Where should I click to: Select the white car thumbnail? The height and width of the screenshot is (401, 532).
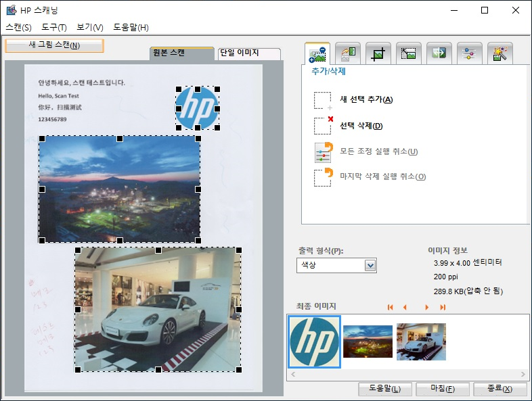(421, 341)
